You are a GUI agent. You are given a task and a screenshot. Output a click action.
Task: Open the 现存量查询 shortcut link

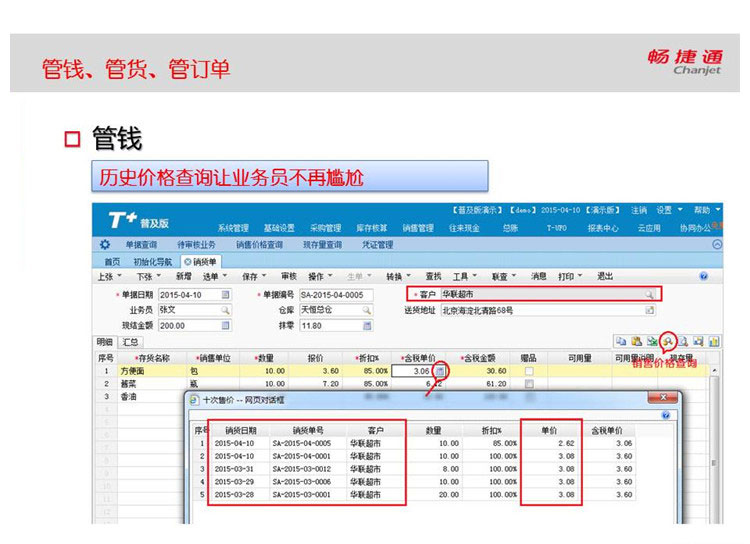tap(323, 244)
